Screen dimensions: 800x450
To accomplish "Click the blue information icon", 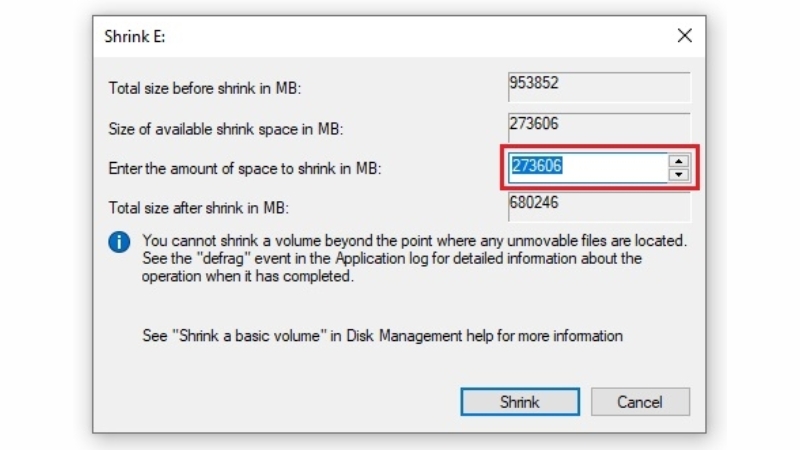I will [120, 242].
